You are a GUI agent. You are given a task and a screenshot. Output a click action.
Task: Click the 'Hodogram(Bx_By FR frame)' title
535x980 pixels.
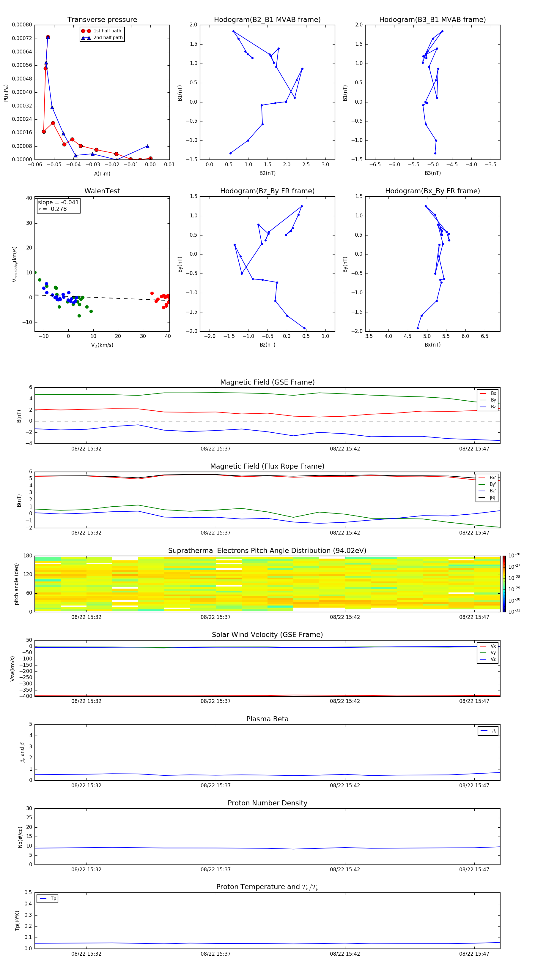coord(432,191)
